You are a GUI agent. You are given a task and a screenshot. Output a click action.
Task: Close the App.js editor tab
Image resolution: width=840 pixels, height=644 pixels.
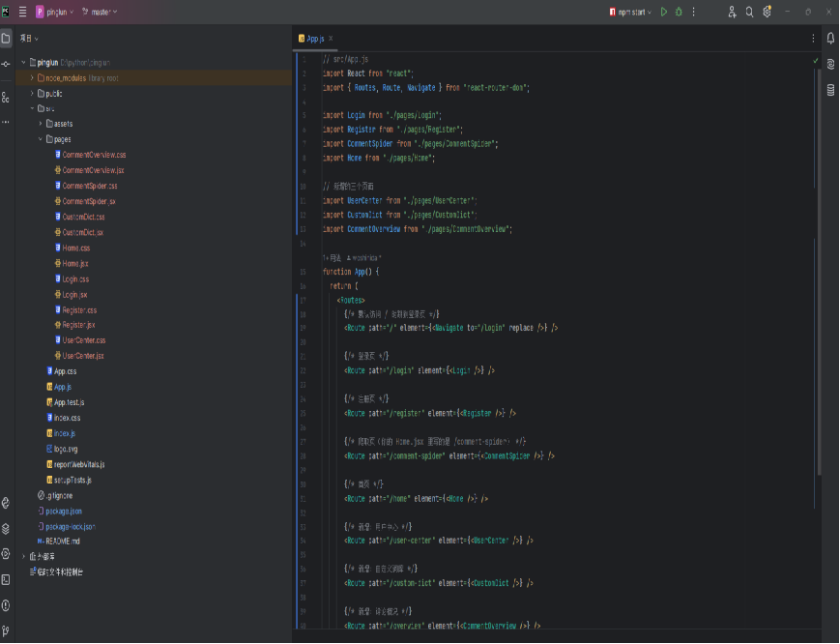pos(331,39)
